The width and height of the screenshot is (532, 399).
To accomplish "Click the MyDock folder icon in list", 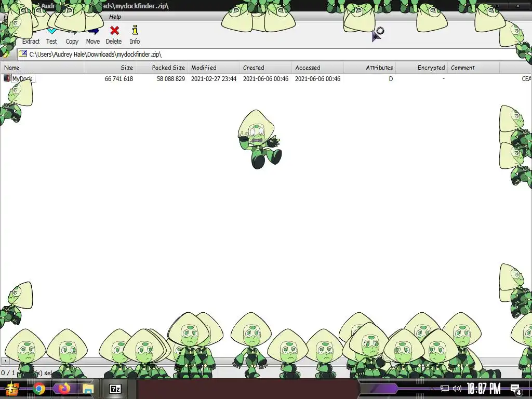I will [7, 78].
